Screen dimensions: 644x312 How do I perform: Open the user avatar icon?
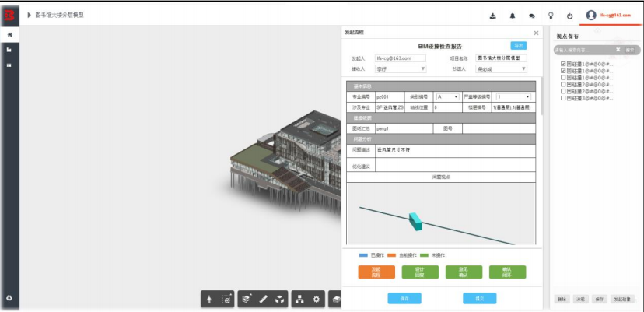click(x=591, y=16)
